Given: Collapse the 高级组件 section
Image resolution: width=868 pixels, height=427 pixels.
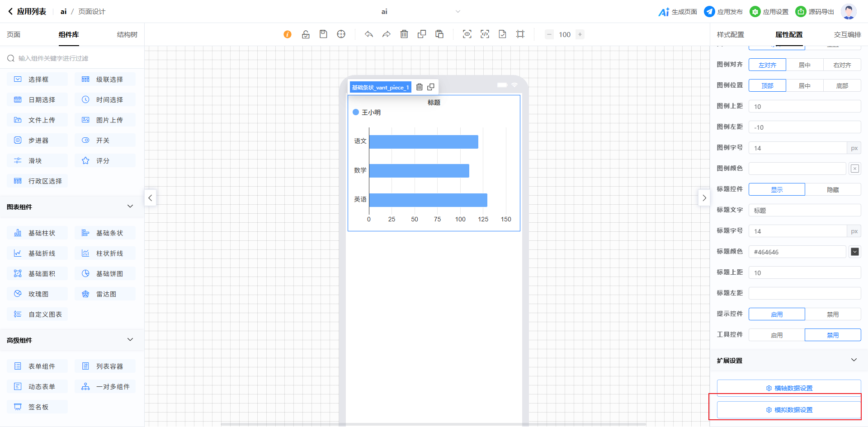Looking at the screenshot, I should (x=130, y=340).
